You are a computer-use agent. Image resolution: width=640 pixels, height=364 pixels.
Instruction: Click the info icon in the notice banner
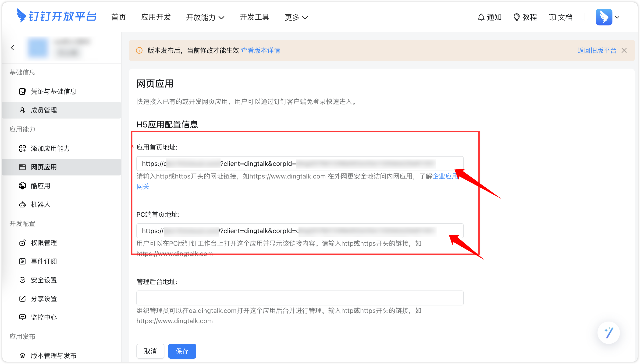(139, 50)
